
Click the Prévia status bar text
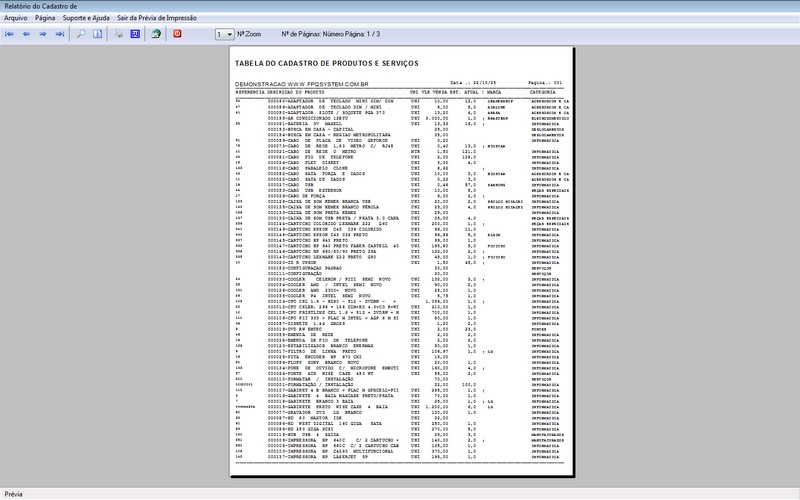tap(14, 493)
